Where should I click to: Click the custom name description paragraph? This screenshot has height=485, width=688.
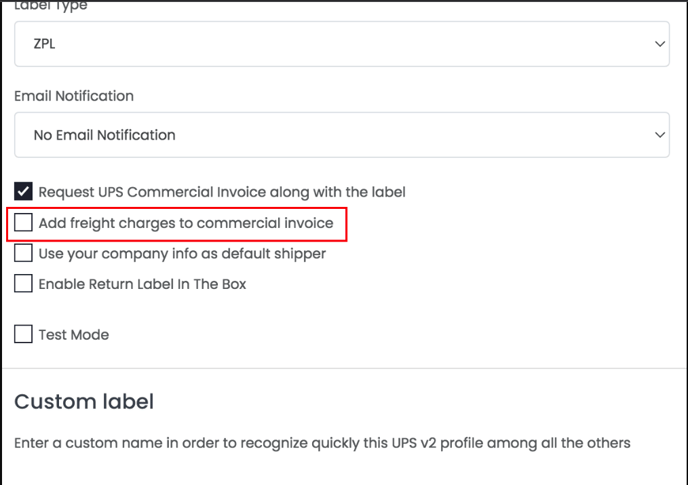click(322, 442)
